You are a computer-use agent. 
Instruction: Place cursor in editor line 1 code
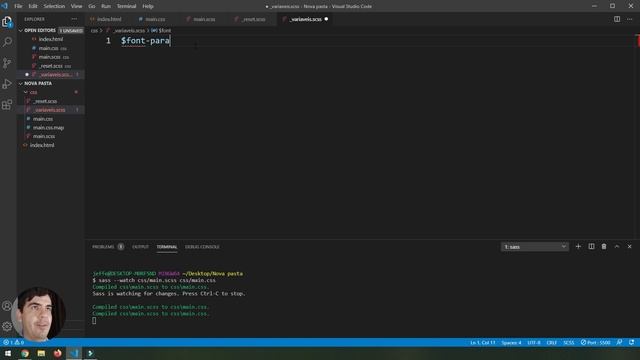tap(145, 41)
